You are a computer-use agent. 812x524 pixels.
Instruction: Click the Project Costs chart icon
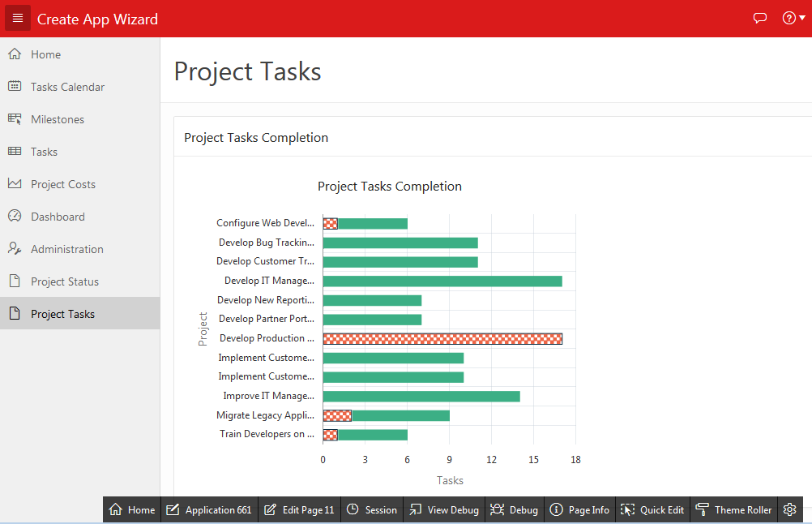pyautogui.click(x=15, y=183)
